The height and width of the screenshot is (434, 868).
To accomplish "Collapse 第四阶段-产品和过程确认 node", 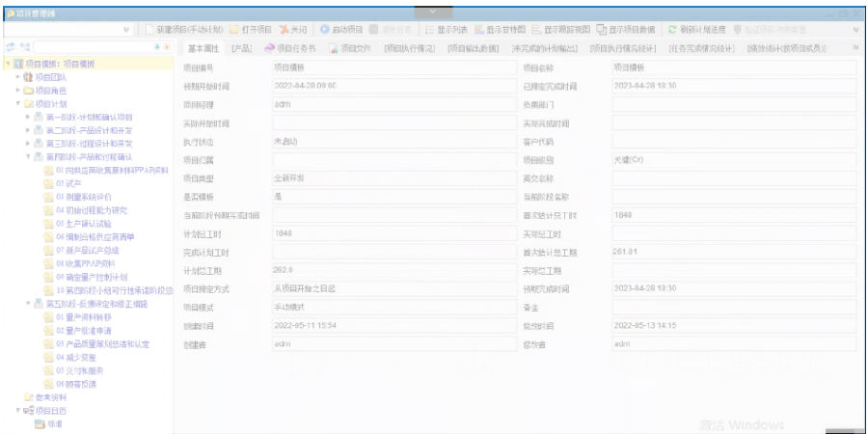I will 28,156.
